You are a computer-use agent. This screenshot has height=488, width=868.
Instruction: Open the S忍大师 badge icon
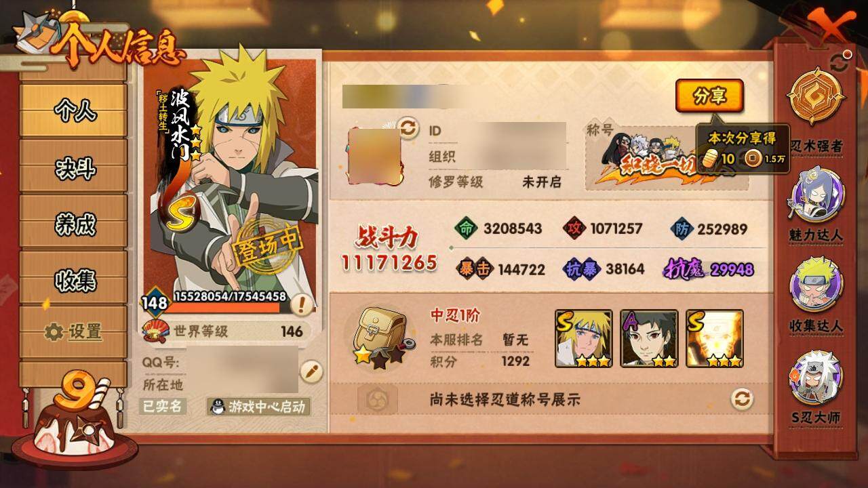click(x=816, y=376)
